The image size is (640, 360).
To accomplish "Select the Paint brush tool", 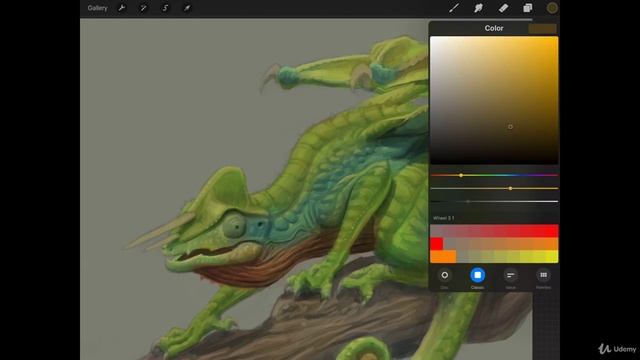I will coord(454,8).
